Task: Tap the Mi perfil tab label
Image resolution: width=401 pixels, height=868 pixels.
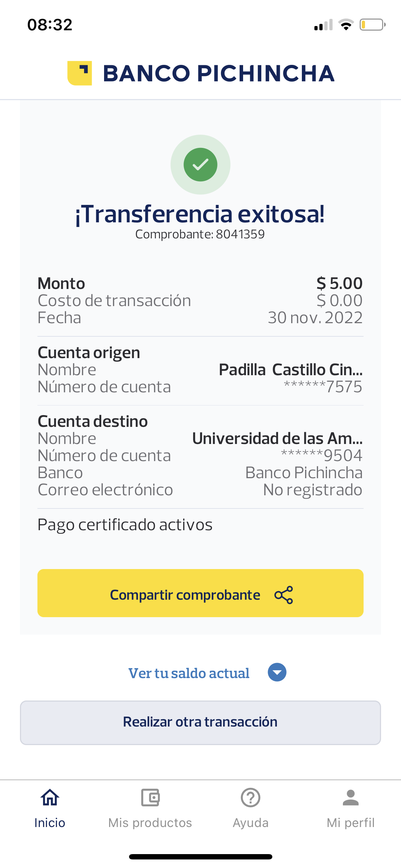Action: point(351,823)
